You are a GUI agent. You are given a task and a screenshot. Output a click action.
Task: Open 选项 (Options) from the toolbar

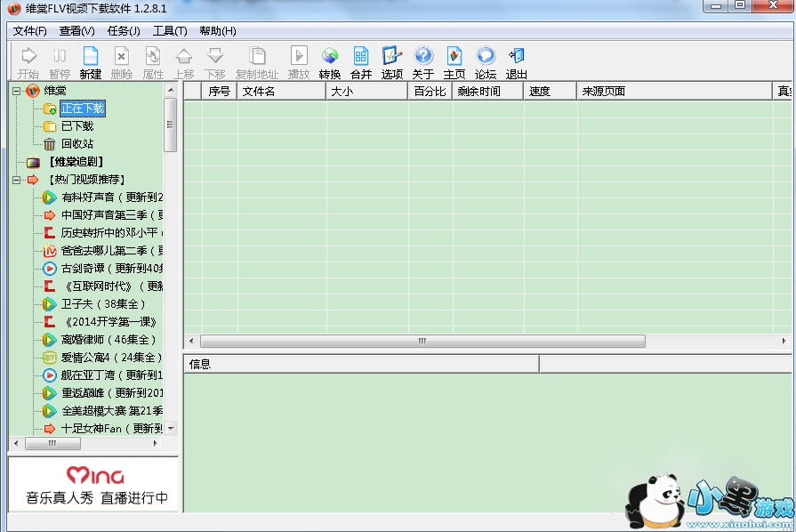tap(391, 62)
